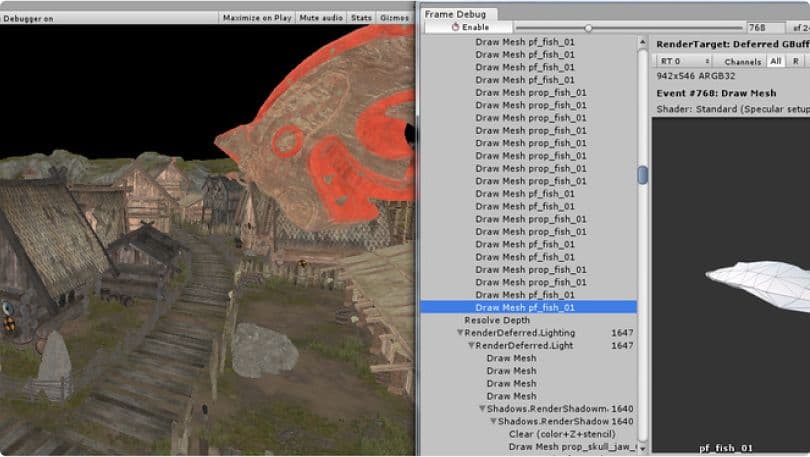The height and width of the screenshot is (457, 810).
Task: Click the event list scrollbar thumb
Action: coord(642,175)
